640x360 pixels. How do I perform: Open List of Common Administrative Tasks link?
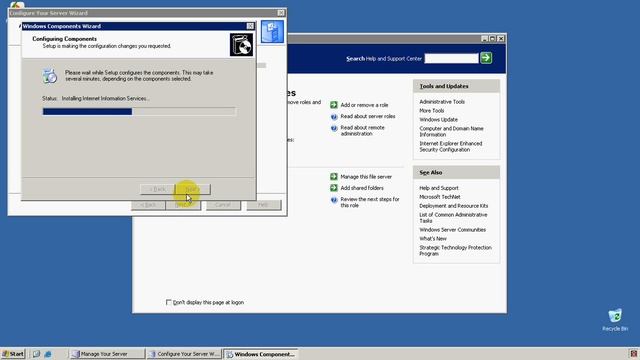click(x=453, y=218)
